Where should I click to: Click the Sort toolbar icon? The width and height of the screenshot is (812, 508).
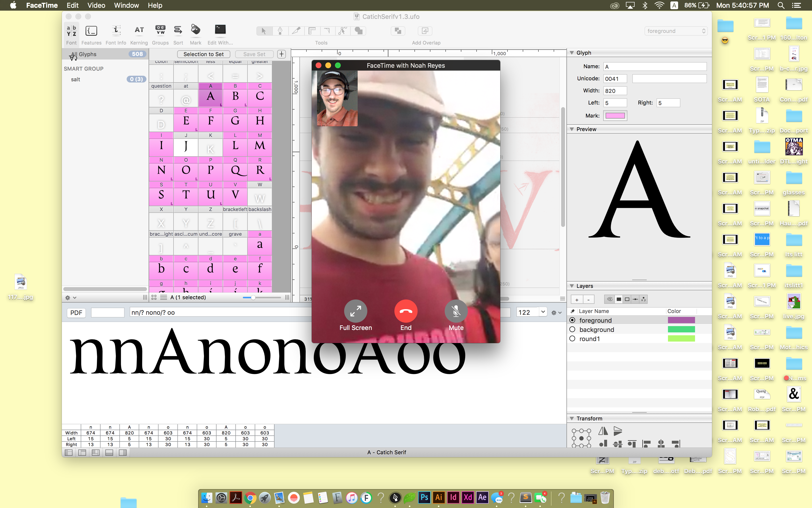pyautogui.click(x=178, y=30)
